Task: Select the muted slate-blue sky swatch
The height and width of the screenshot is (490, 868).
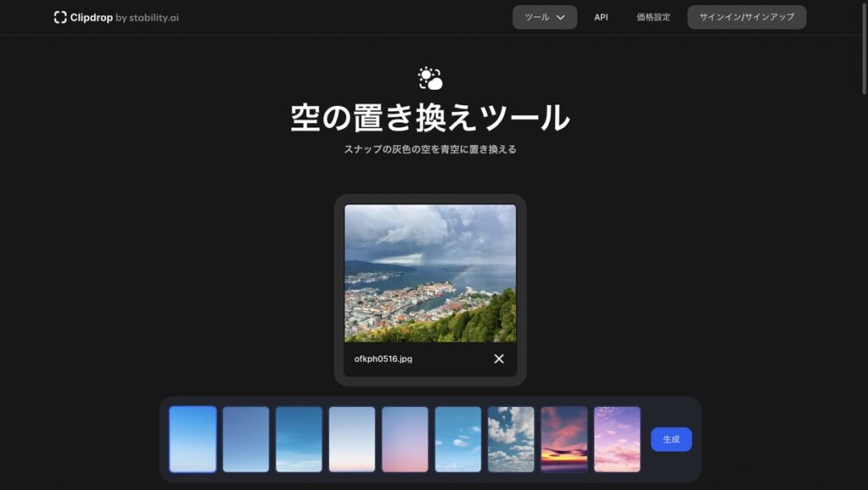Action: 246,439
